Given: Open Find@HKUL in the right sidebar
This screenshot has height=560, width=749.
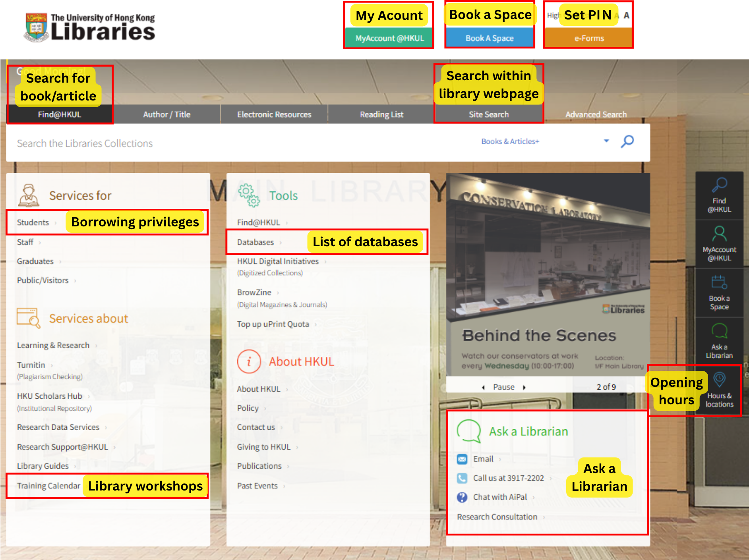Looking at the screenshot, I should 719,195.
